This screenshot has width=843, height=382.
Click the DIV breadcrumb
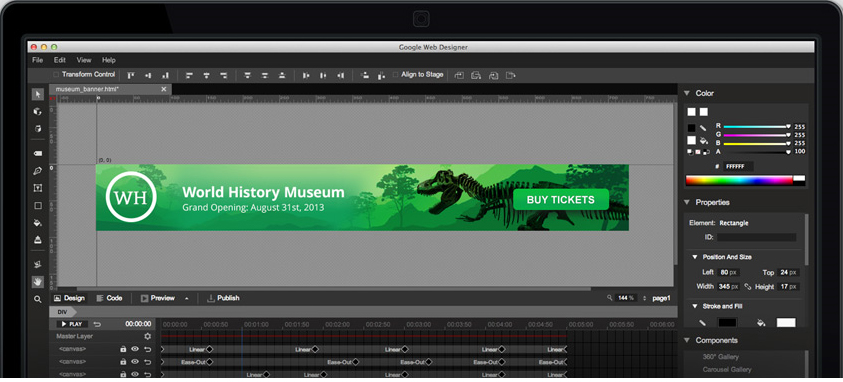pyautogui.click(x=62, y=312)
